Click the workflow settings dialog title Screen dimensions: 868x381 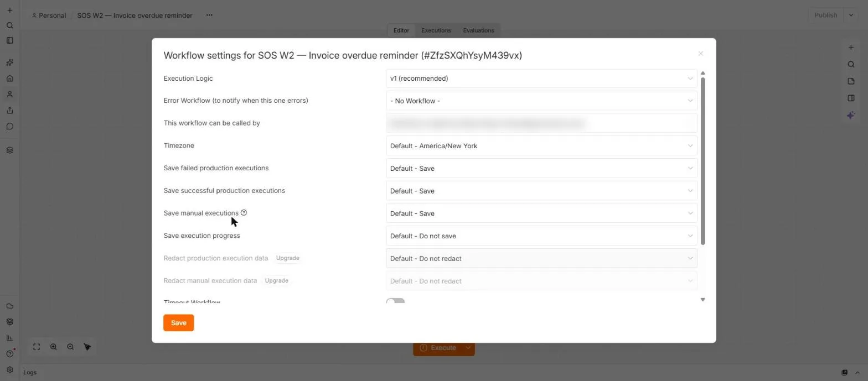[x=343, y=55]
